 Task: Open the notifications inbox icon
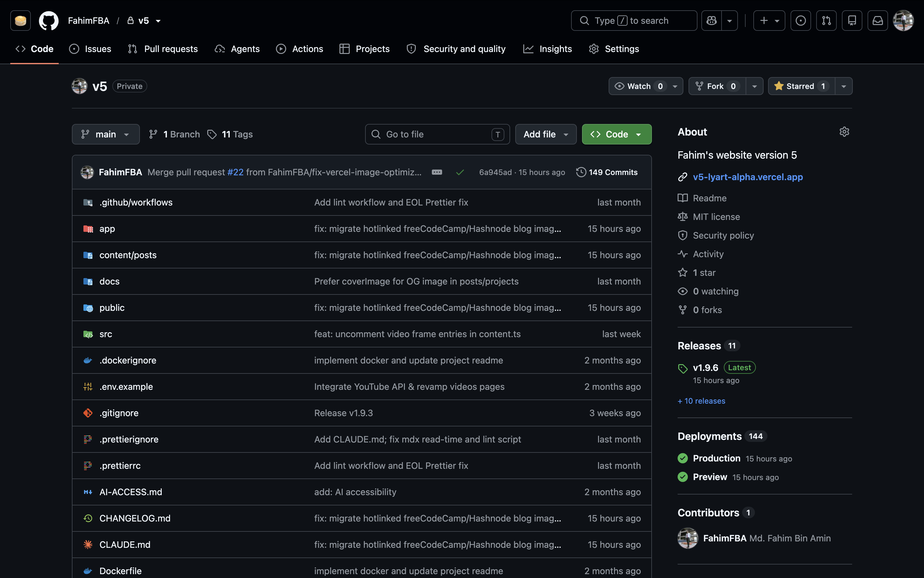[x=877, y=21]
